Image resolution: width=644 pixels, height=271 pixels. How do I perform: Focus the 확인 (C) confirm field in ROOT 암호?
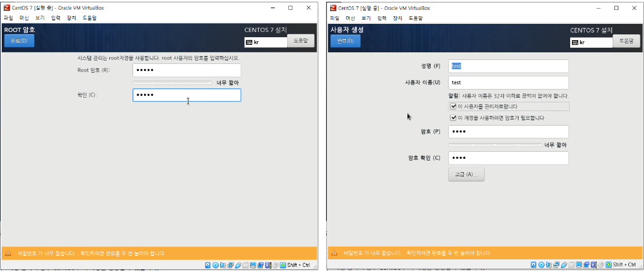(x=187, y=95)
